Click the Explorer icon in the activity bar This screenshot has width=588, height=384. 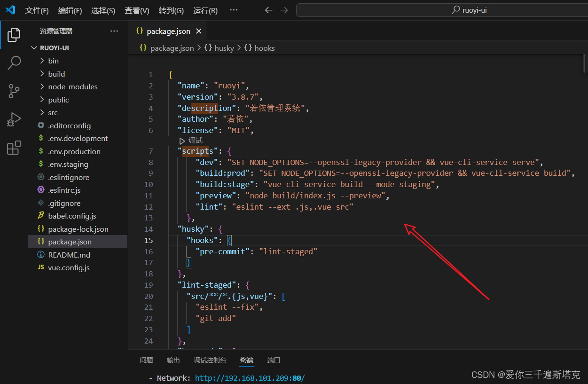click(x=14, y=34)
